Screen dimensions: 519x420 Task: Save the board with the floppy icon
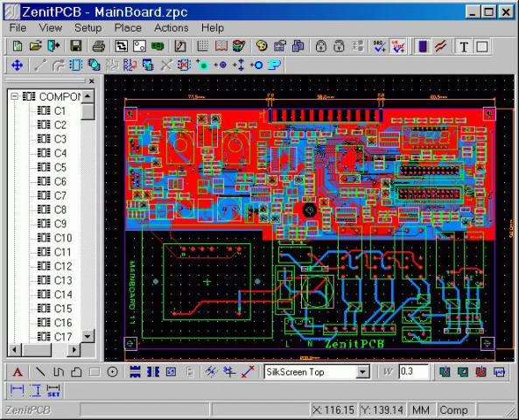[76, 46]
